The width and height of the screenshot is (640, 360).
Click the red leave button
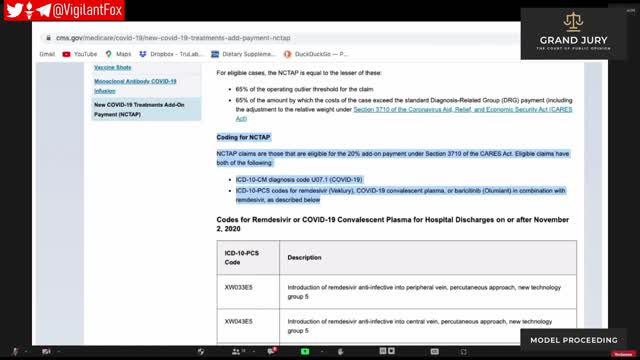click(x=623, y=354)
